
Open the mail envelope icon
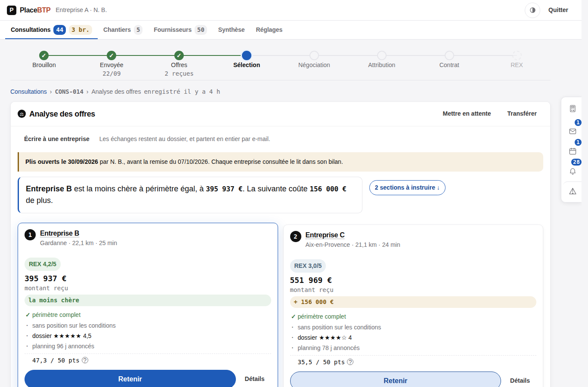[x=573, y=131]
